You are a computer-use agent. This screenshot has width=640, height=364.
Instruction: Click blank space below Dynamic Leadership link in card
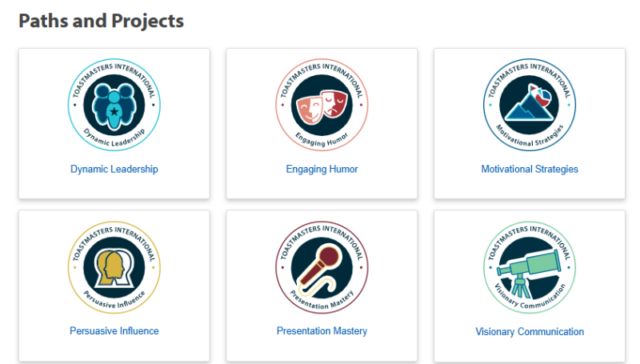(114, 187)
